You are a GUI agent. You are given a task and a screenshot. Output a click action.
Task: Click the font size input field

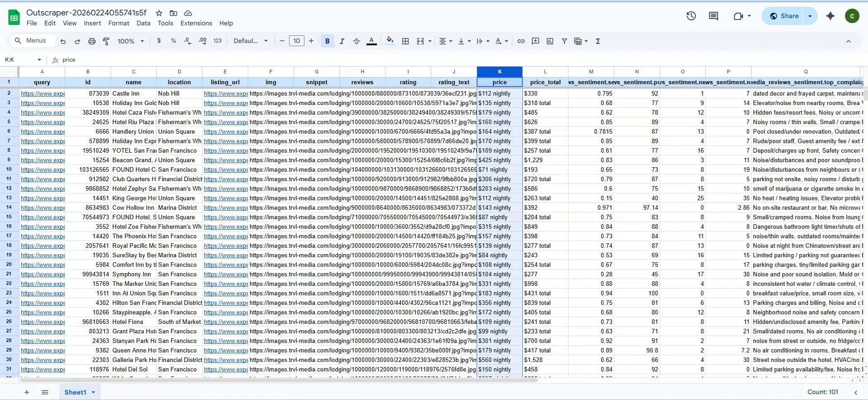click(x=296, y=41)
